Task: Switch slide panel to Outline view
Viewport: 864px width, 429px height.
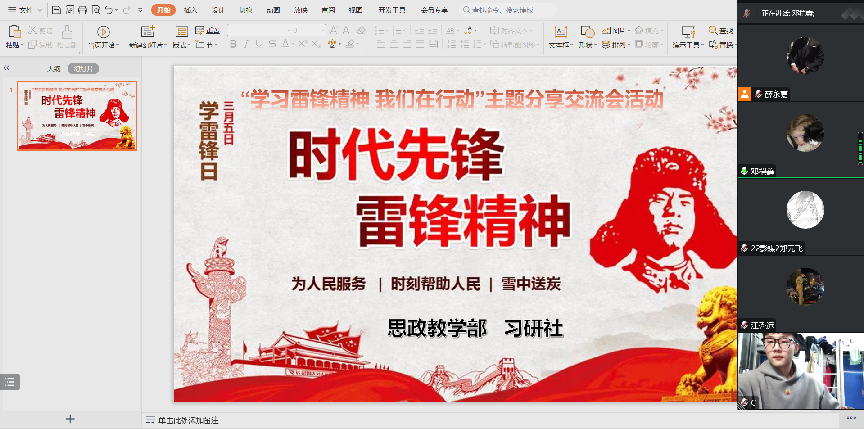Action: [54, 68]
